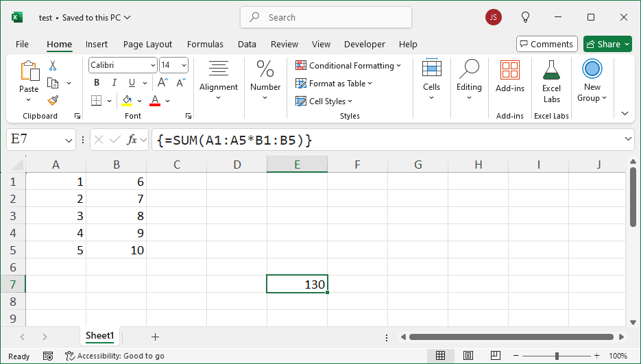This screenshot has height=364, width=641.
Task: Click the lightbulb icon in title bar
Action: 525,17
